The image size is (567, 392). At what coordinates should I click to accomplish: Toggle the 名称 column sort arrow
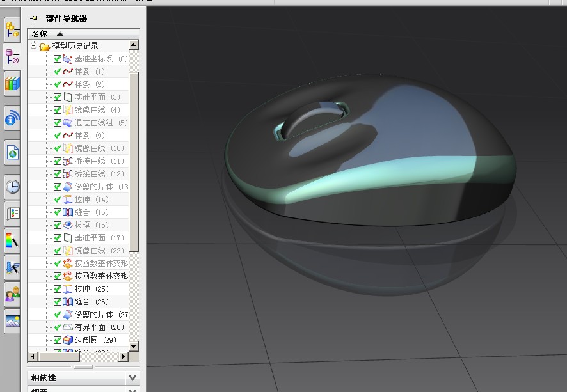[x=60, y=34]
